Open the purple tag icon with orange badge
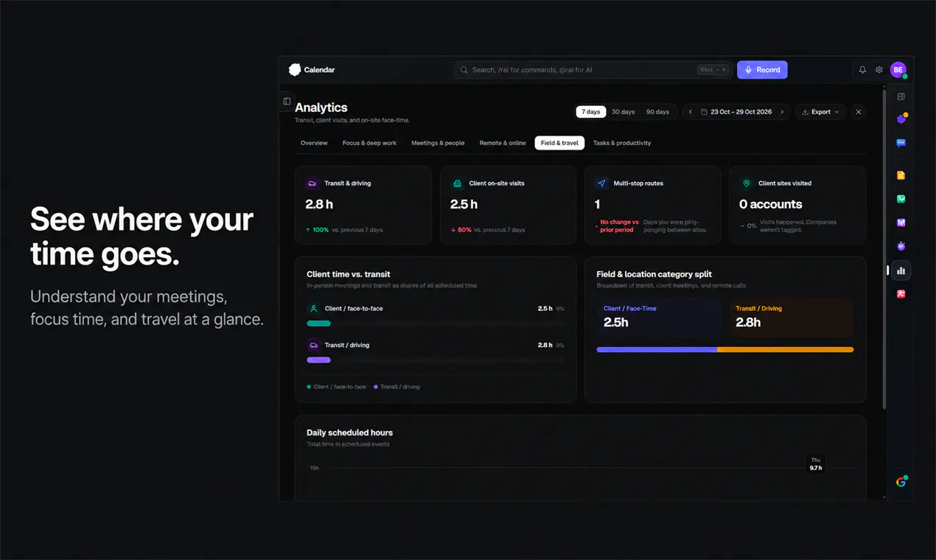This screenshot has height=560, width=936. pyautogui.click(x=901, y=119)
